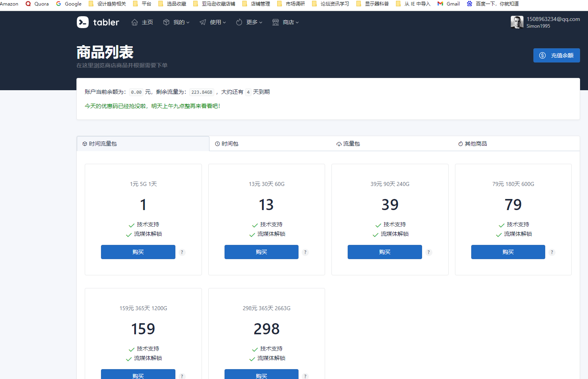Click the question mark beside 1元 plan's 购买

182,252
